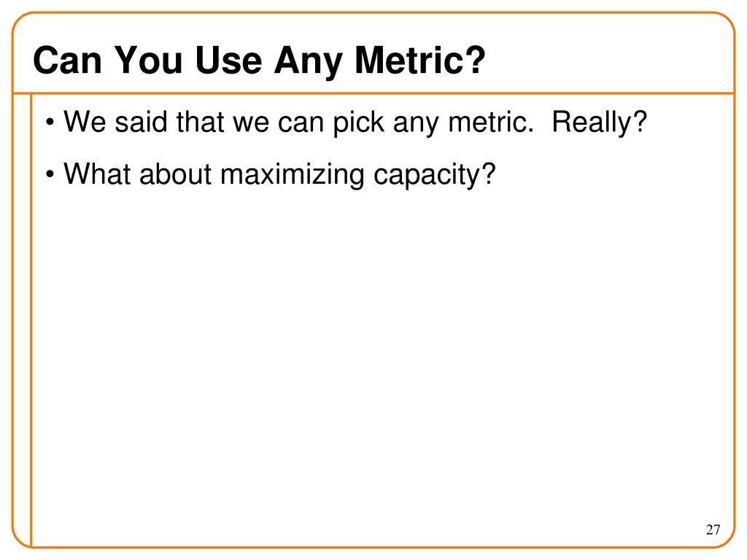The width and height of the screenshot is (747, 560).
Task: Click the word 'Really?' in the first bullet
Action: [599, 122]
